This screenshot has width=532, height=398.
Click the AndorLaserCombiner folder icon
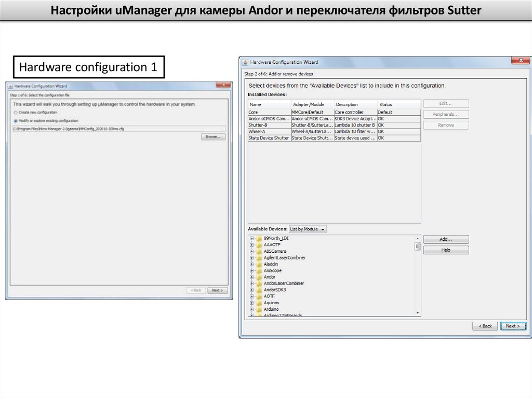259,283
